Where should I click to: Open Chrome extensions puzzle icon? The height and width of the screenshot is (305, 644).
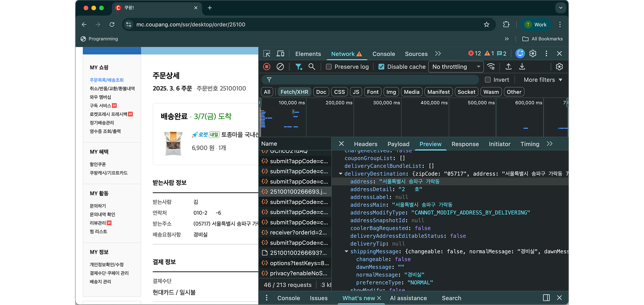click(x=506, y=25)
